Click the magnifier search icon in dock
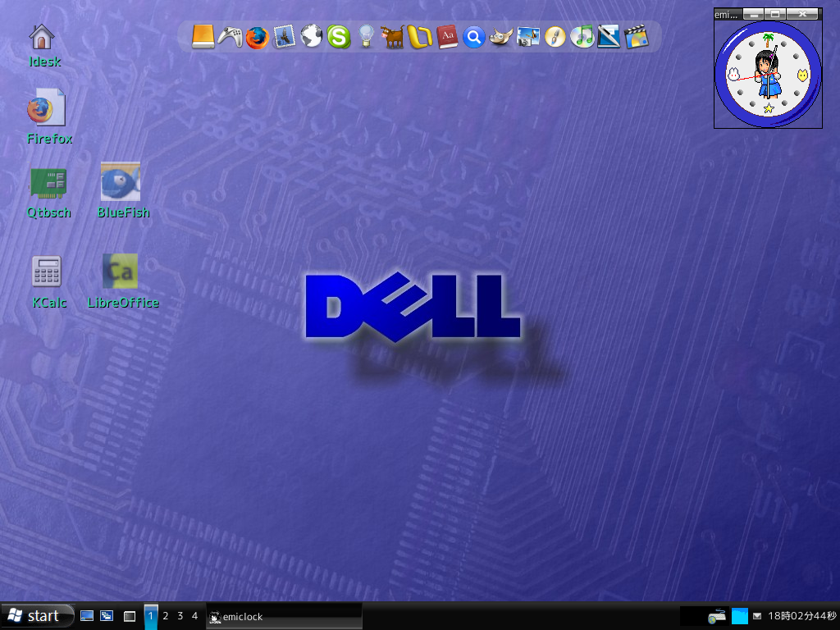 [474, 37]
